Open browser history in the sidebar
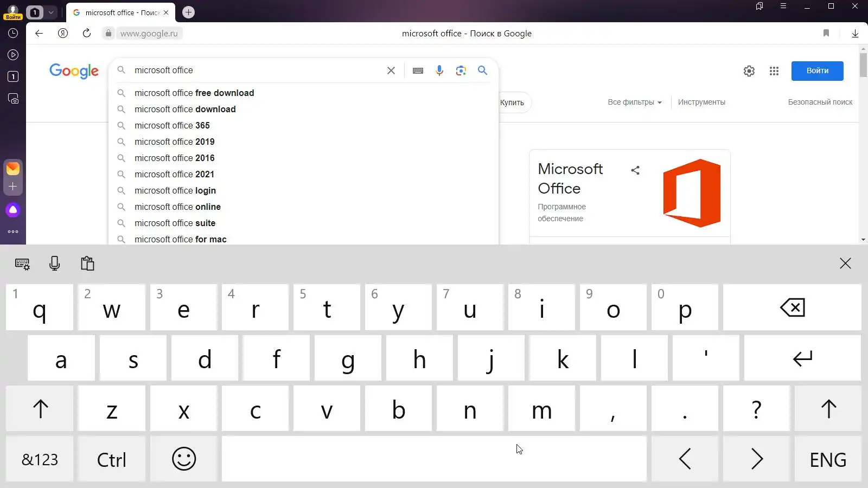868x488 pixels. (13, 33)
